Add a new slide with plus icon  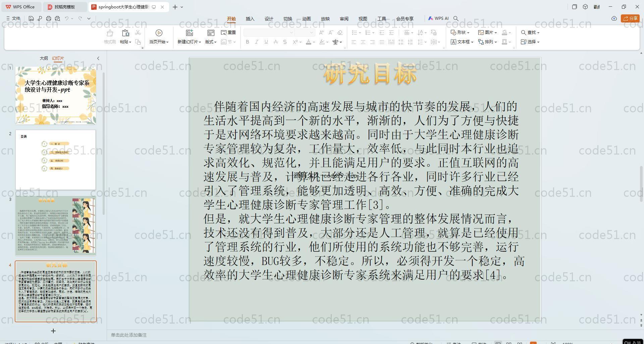point(53,331)
